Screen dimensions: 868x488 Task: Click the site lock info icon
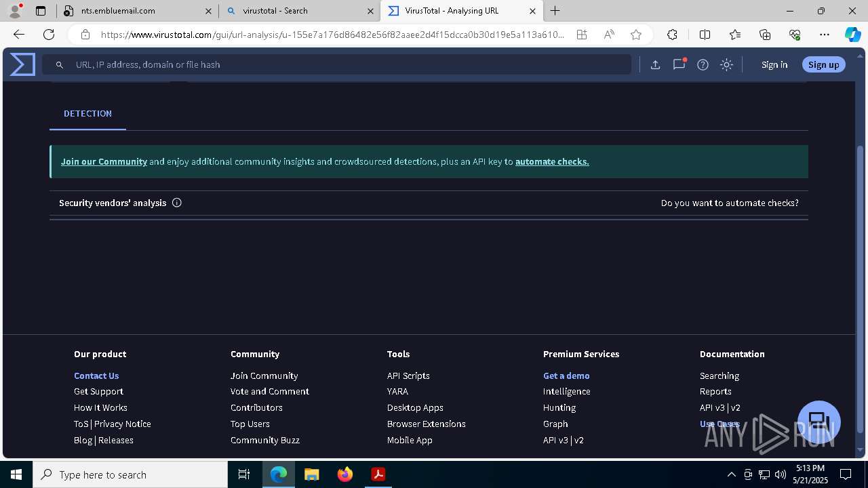point(85,35)
